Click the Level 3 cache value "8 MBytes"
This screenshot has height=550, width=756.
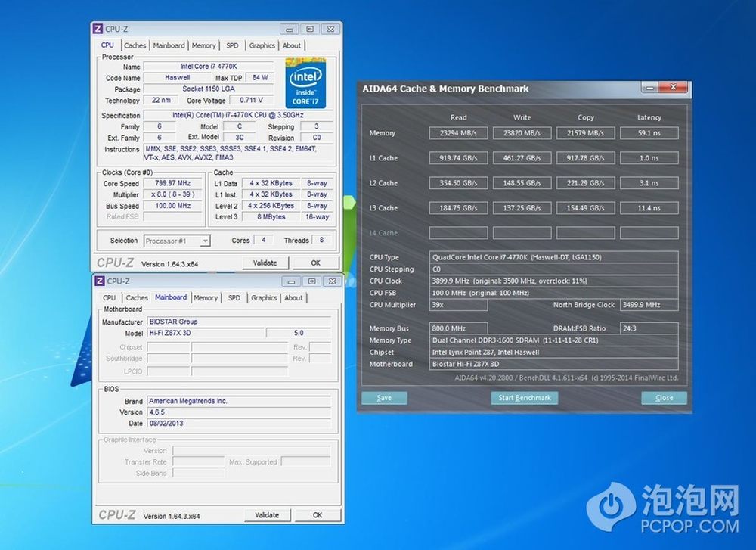click(271, 217)
